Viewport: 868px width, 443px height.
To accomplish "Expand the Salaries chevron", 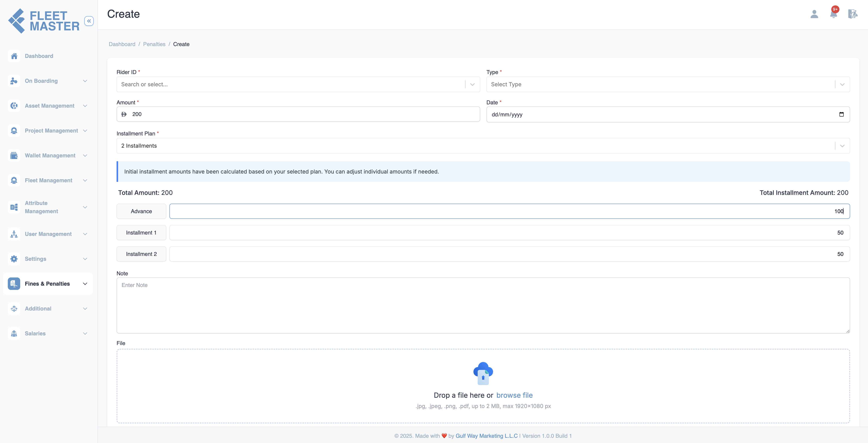I will point(85,334).
